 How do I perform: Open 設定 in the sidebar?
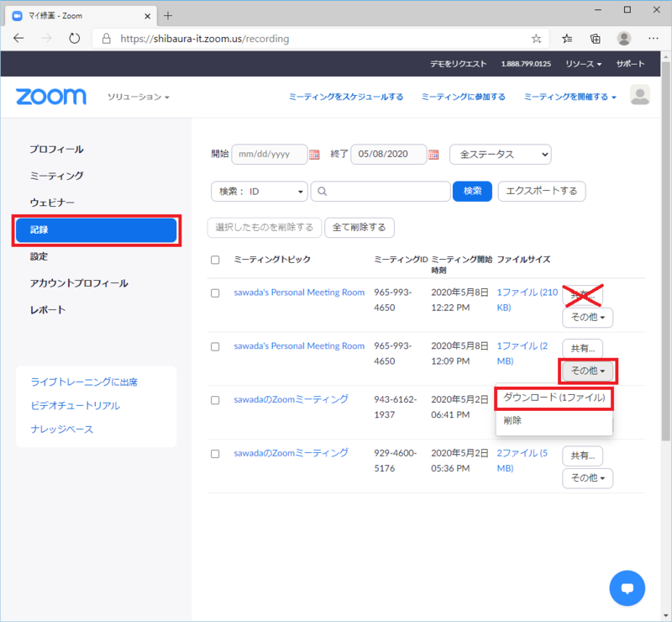(39, 256)
